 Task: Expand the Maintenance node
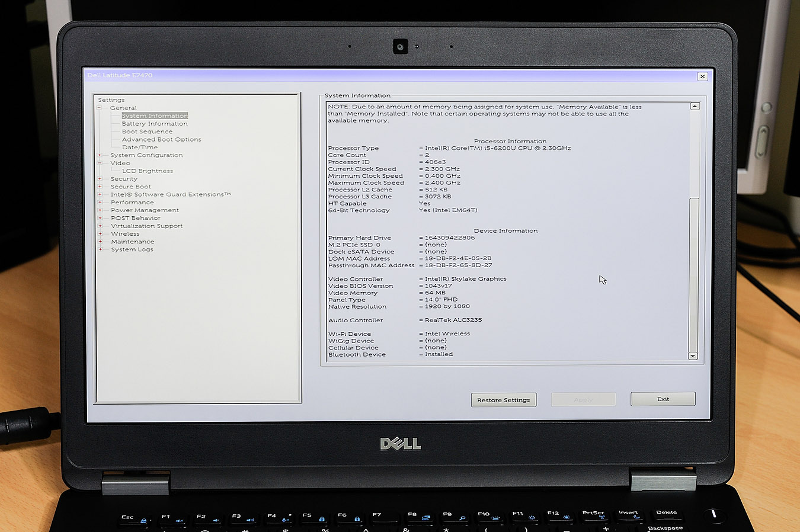tap(100, 242)
